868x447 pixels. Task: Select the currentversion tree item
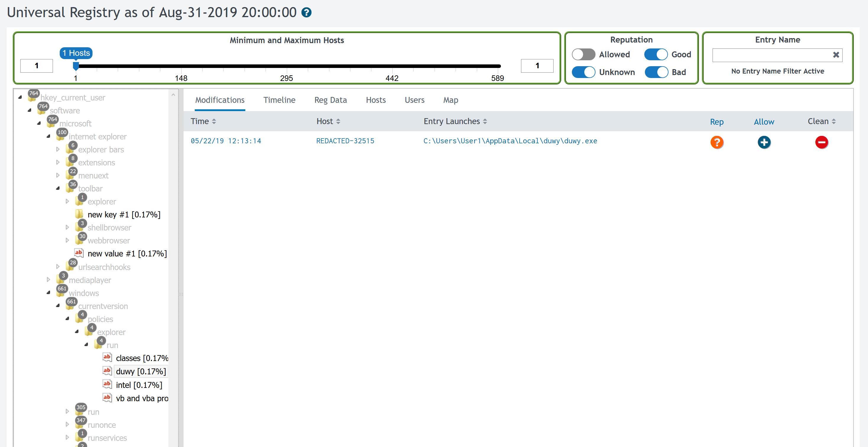pos(103,306)
